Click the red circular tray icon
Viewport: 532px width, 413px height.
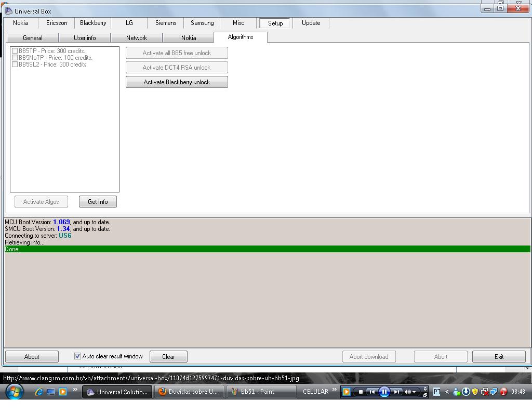tap(503, 392)
